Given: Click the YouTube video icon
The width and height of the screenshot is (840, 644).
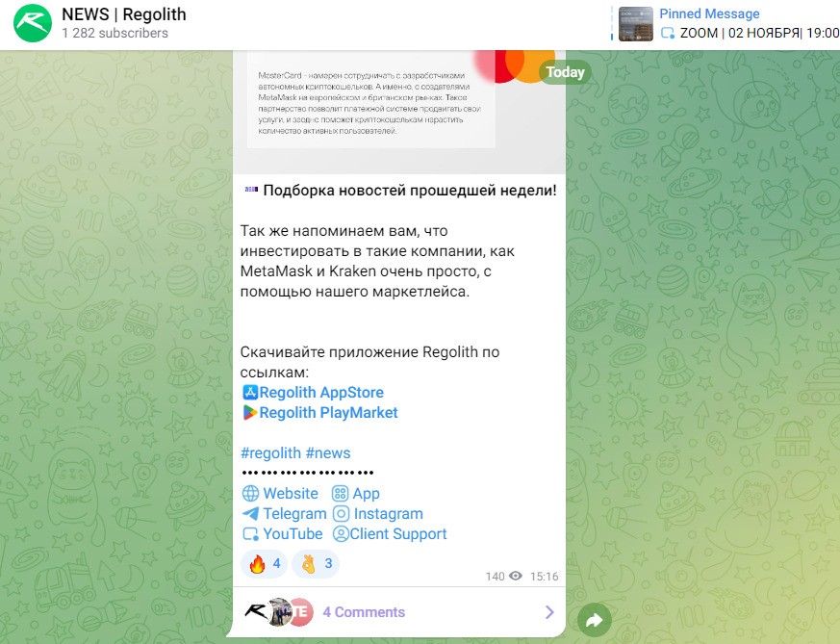Looking at the screenshot, I should (250, 534).
